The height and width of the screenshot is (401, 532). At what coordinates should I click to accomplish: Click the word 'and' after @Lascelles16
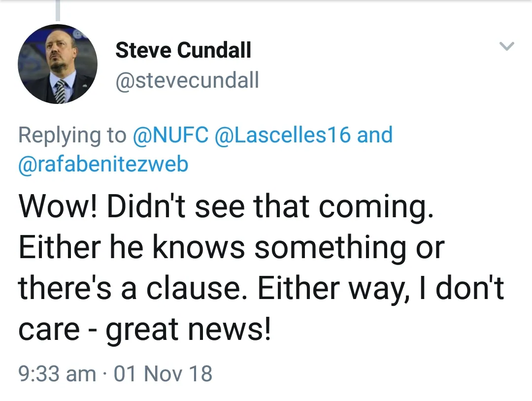pyautogui.click(x=375, y=135)
